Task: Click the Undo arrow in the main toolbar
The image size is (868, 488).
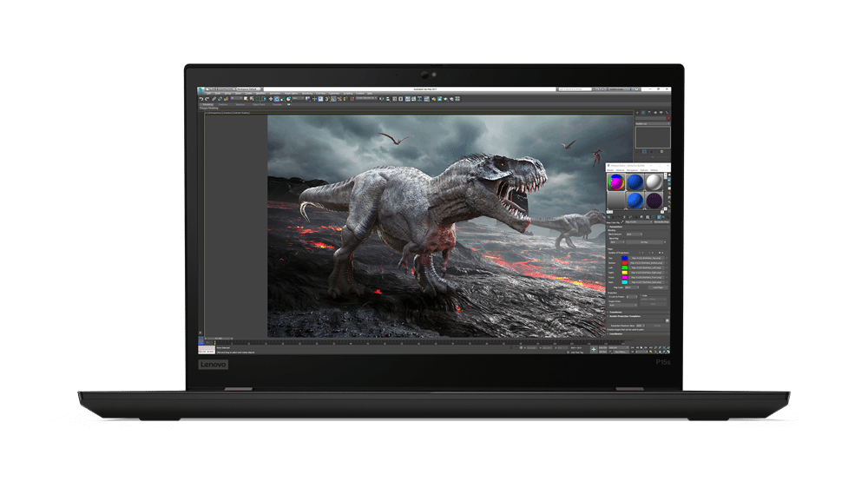Action: [x=201, y=99]
